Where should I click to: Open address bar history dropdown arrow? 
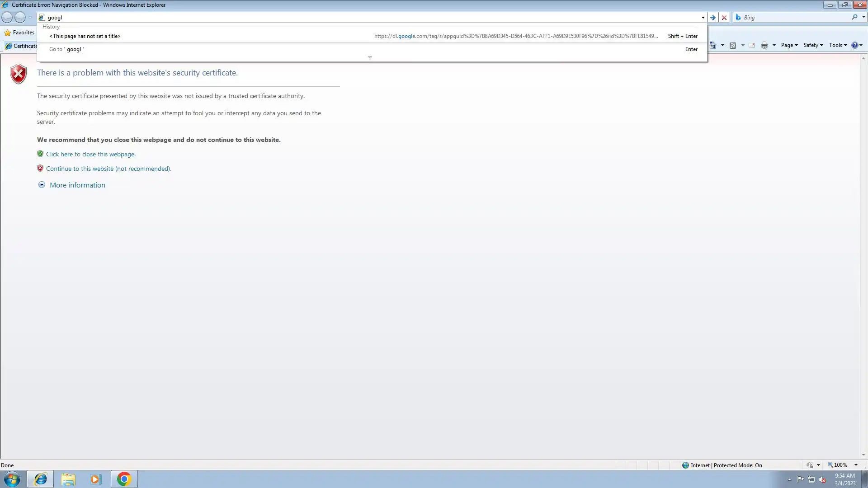pyautogui.click(x=703, y=18)
